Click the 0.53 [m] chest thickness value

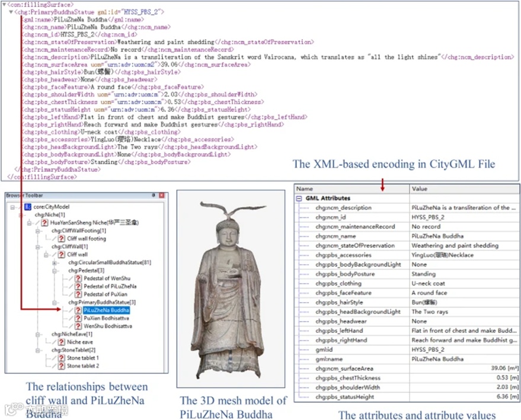(x=507, y=378)
